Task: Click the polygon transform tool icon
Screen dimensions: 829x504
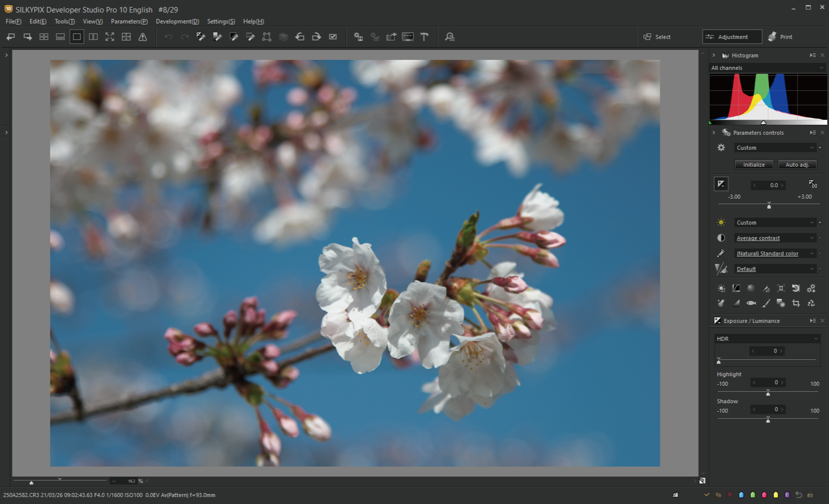Action: tap(267, 37)
